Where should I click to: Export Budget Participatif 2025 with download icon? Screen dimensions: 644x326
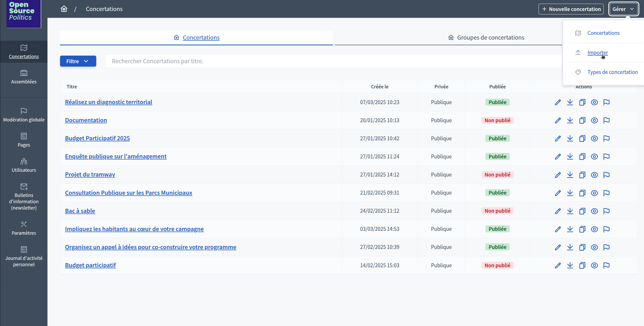pos(570,138)
